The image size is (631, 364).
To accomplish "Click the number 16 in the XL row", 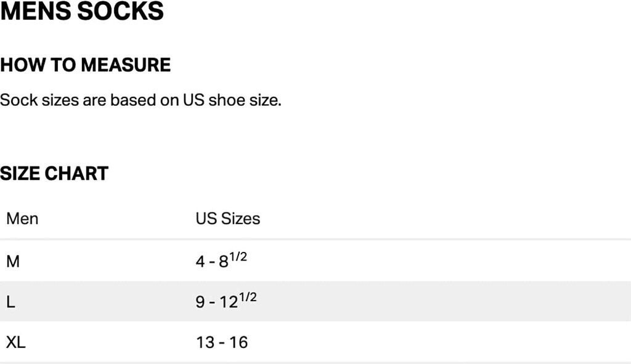I will pos(238,342).
